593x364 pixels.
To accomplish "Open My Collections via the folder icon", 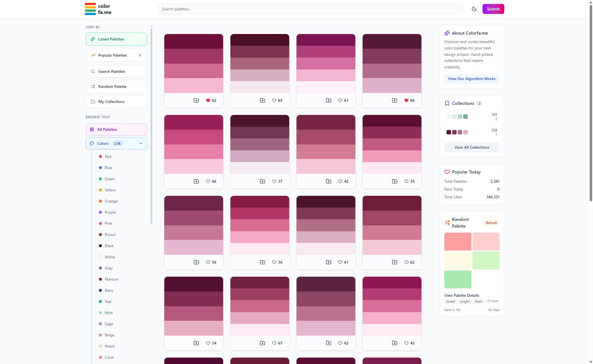I will tap(93, 102).
